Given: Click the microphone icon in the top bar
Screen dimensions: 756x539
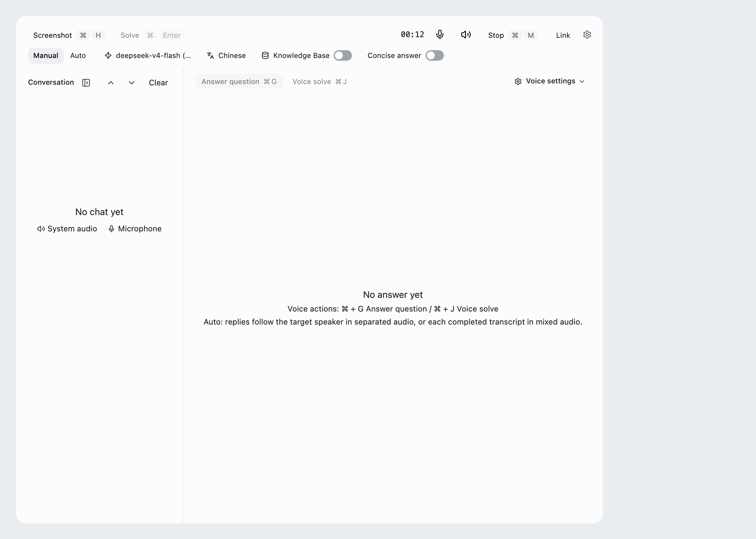Looking at the screenshot, I should click(440, 35).
